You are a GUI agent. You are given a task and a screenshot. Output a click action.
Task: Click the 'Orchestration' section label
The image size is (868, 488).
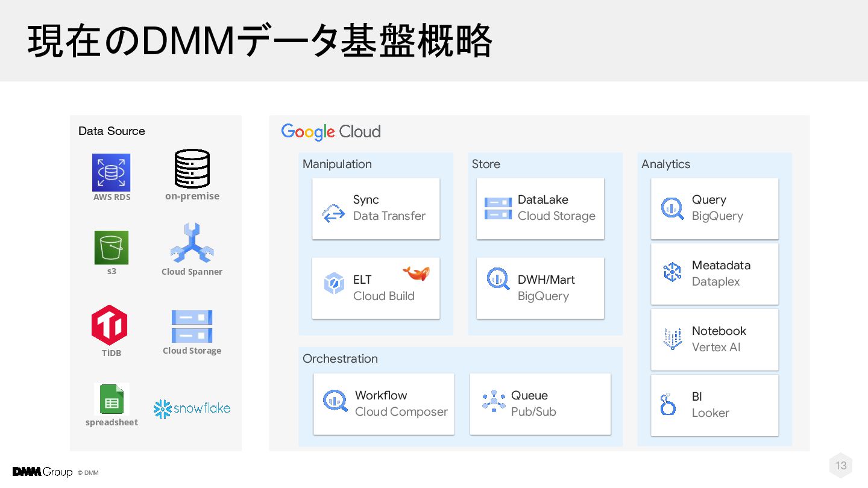[x=340, y=358]
